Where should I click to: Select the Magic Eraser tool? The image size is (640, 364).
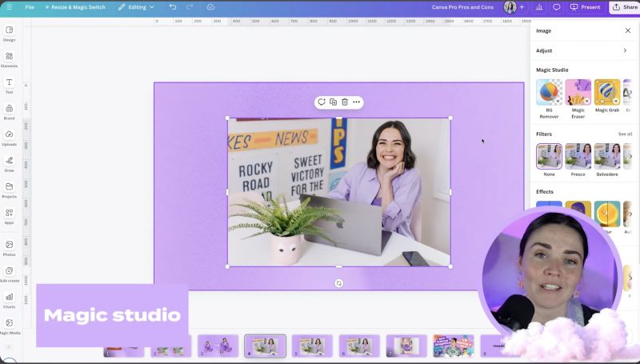[578, 98]
